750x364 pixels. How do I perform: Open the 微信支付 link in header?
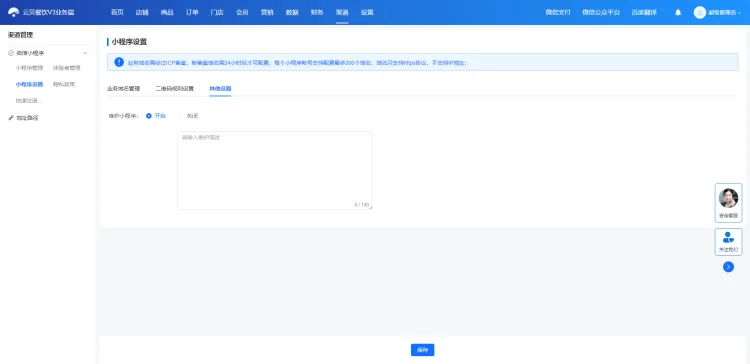(558, 12)
